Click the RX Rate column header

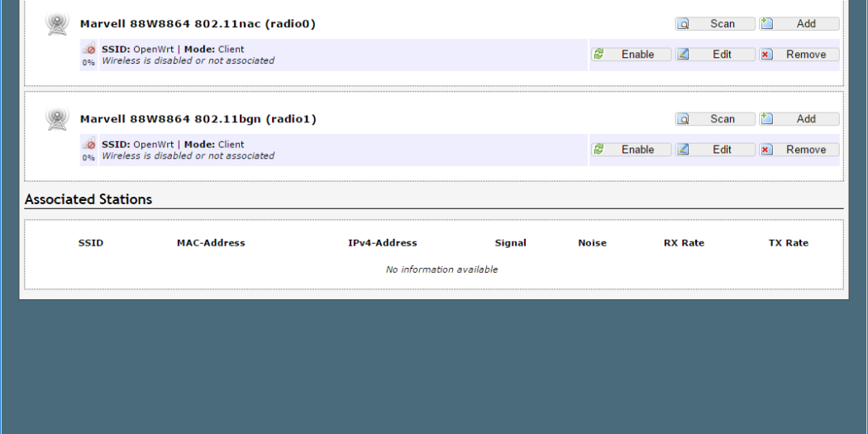coord(684,243)
